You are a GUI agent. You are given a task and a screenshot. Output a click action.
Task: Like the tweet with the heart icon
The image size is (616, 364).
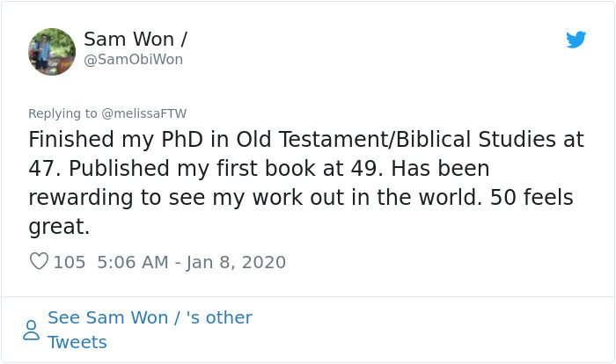coord(39,261)
